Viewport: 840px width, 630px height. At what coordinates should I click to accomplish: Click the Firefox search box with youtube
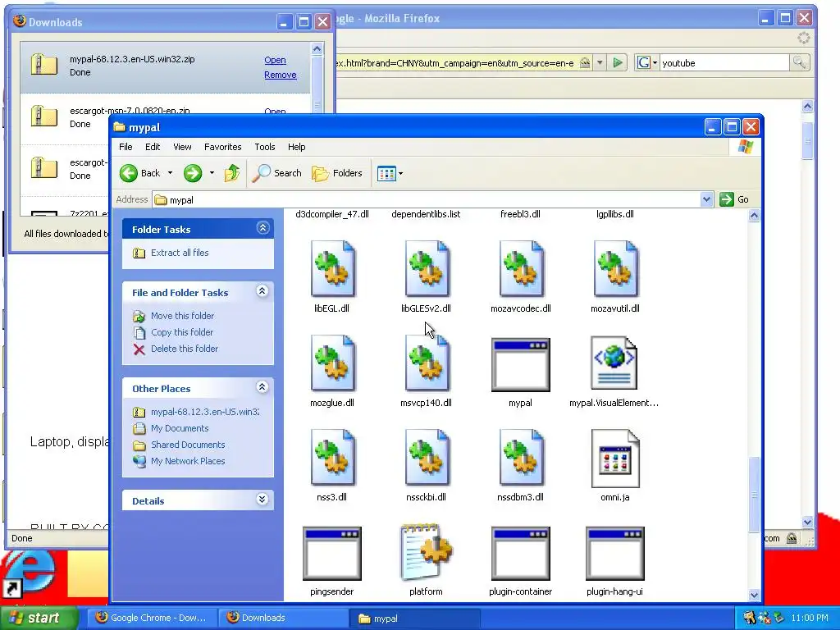tap(724, 62)
